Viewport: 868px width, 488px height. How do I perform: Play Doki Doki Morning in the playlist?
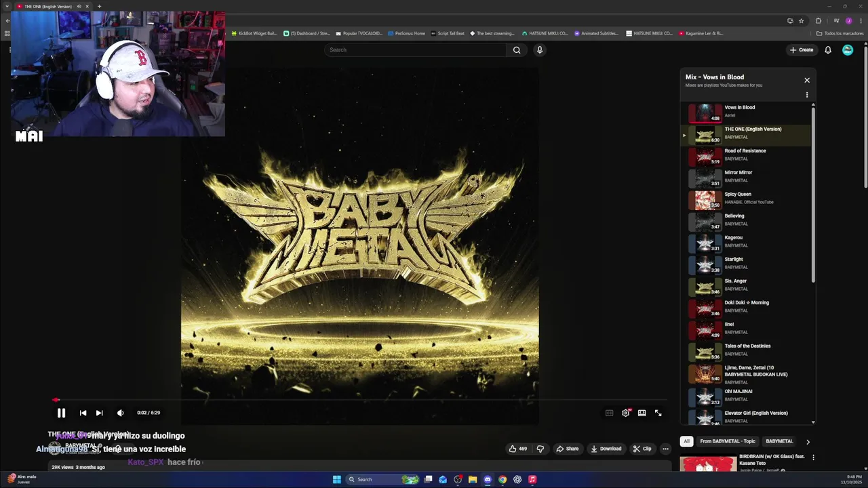pyautogui.click(x=746, y=308)
